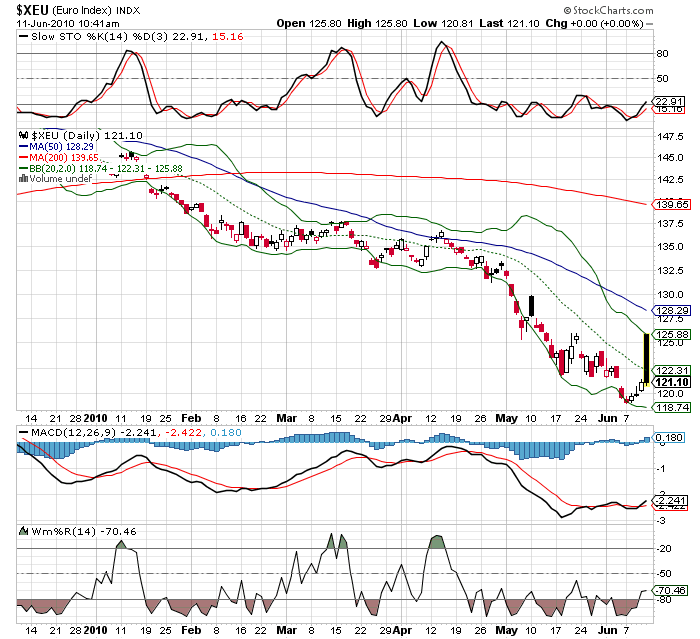Viewport: 700px width, 639px height.
Task: Click the MA(200) 139.65 legend entry
Action: click(64, 158)
